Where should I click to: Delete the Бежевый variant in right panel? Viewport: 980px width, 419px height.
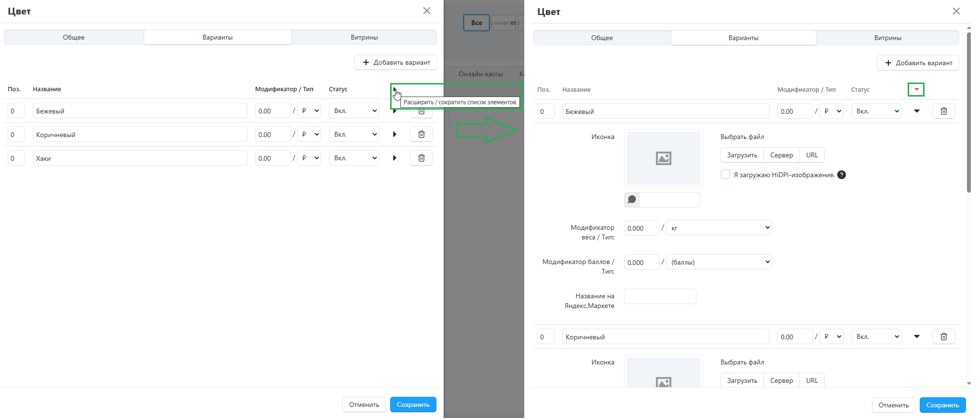943,112
